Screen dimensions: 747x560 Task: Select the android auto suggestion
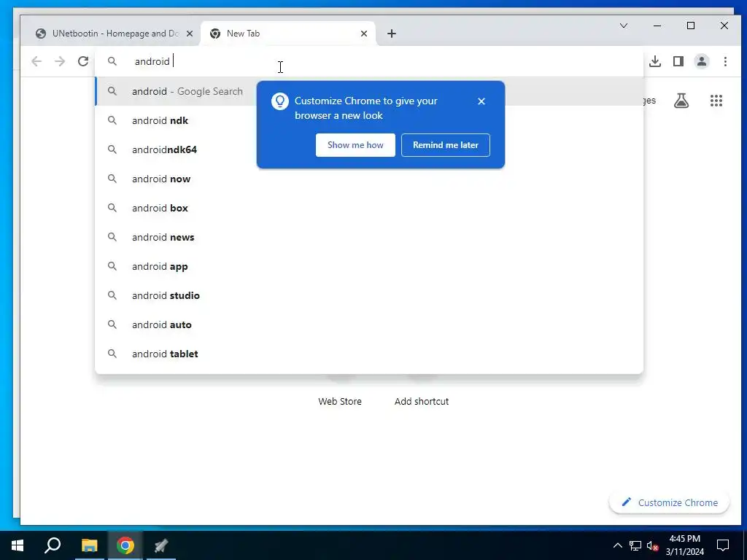tap(369, 324)
